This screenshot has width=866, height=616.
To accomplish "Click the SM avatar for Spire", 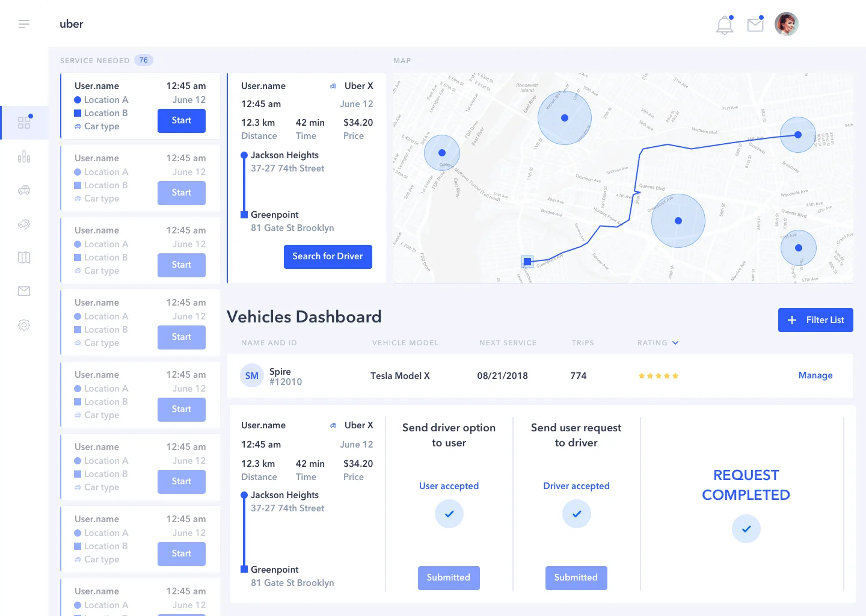I will pos(252,376).
